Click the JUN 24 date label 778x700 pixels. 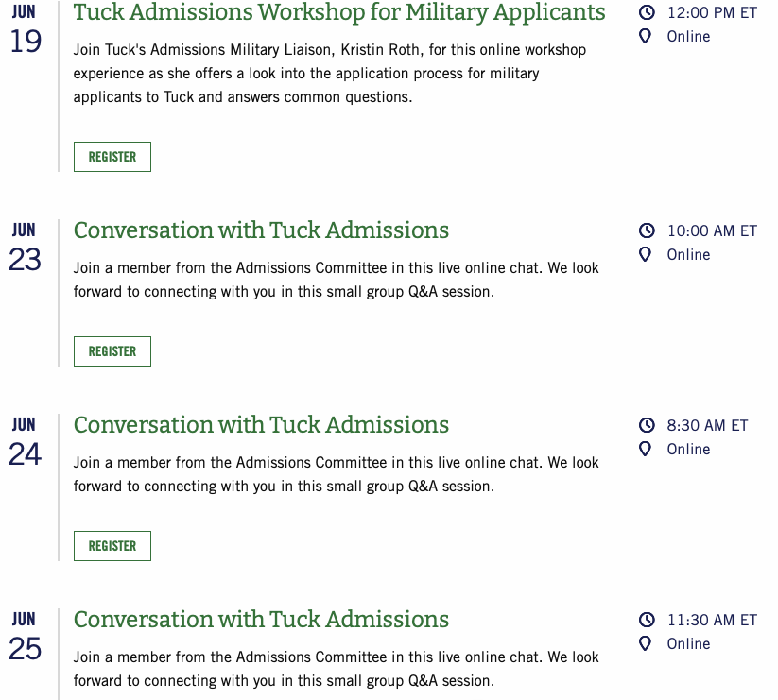25,441
